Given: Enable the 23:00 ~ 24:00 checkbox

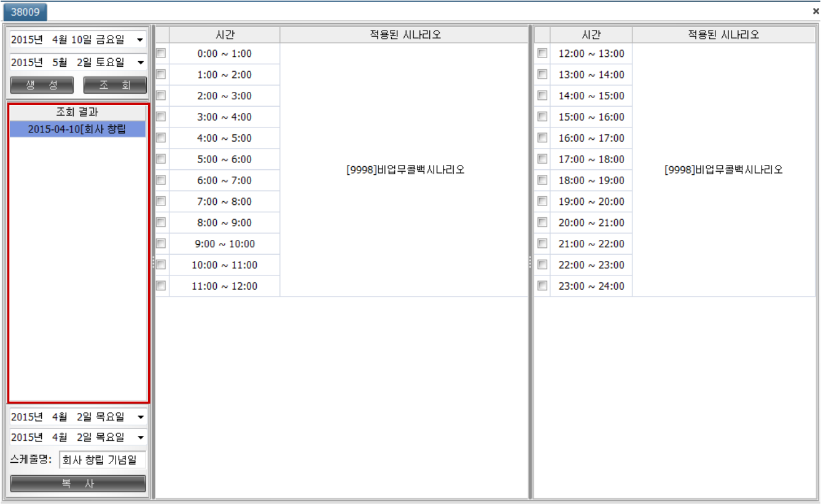Looking at the screenshot, I should 542,286.
